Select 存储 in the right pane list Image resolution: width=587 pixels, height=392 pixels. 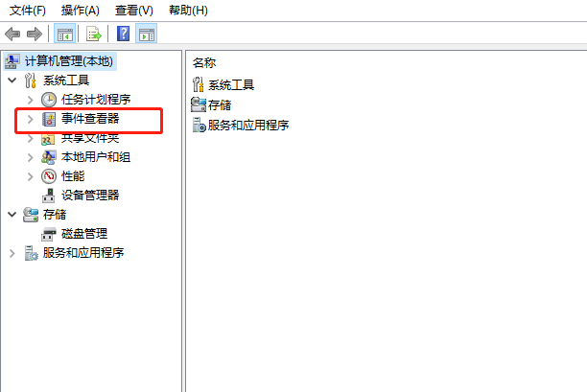(220, 105)
